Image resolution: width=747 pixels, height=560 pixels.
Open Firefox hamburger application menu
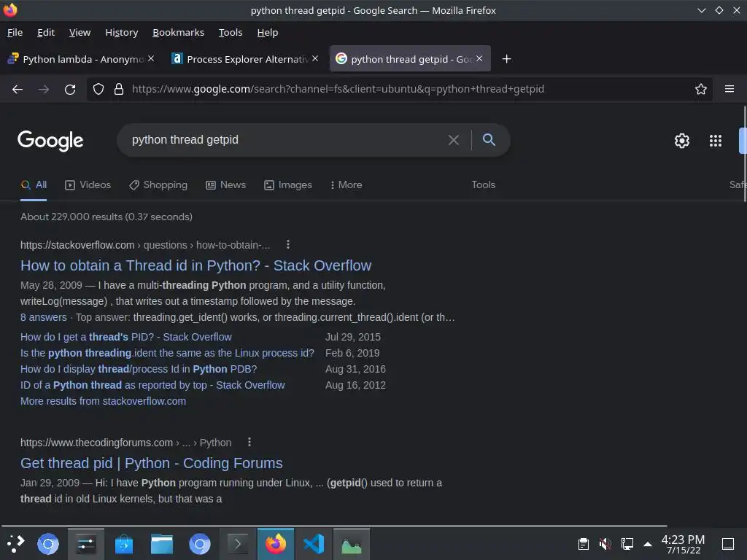pyautogui.click(x=729, y=89)
